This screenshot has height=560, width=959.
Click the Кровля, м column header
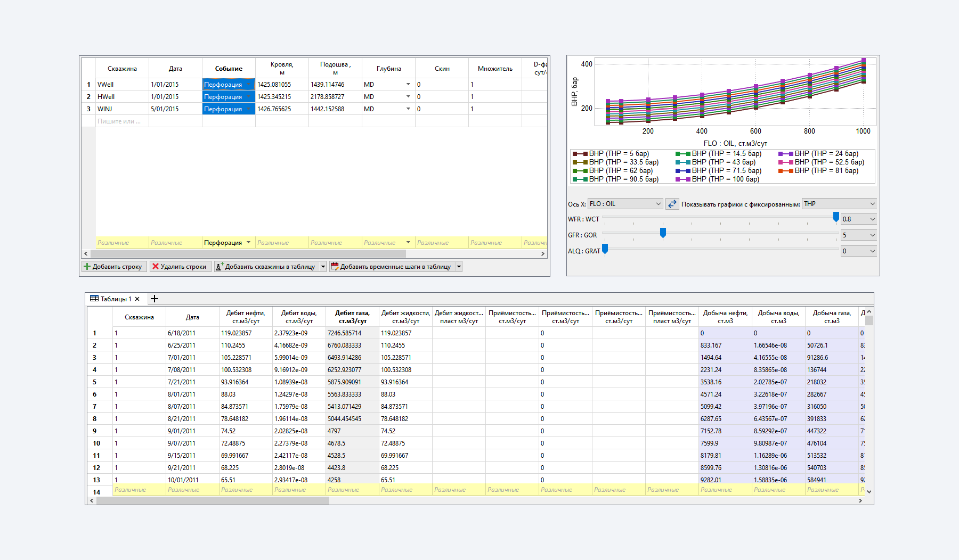tap(282, 69)
